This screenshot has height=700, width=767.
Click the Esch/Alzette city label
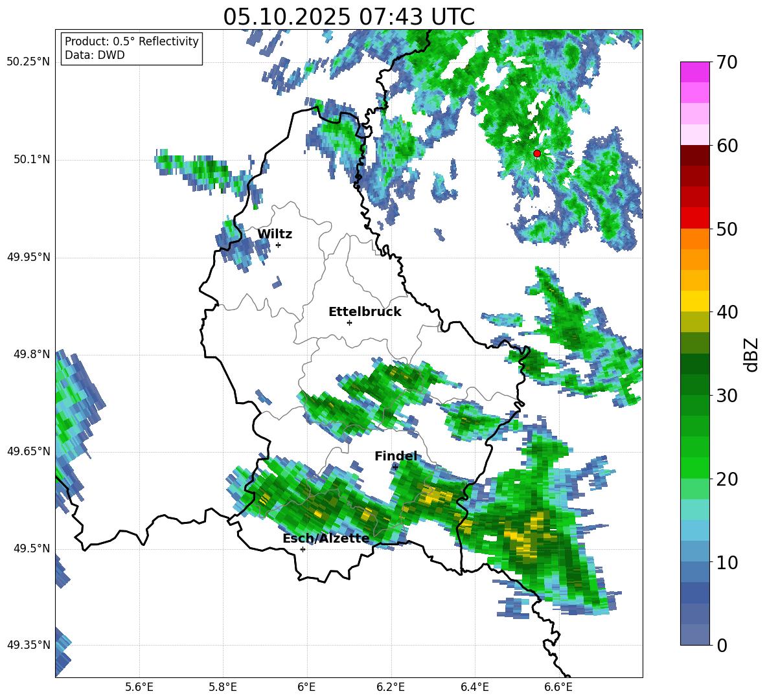pos(326,538)
